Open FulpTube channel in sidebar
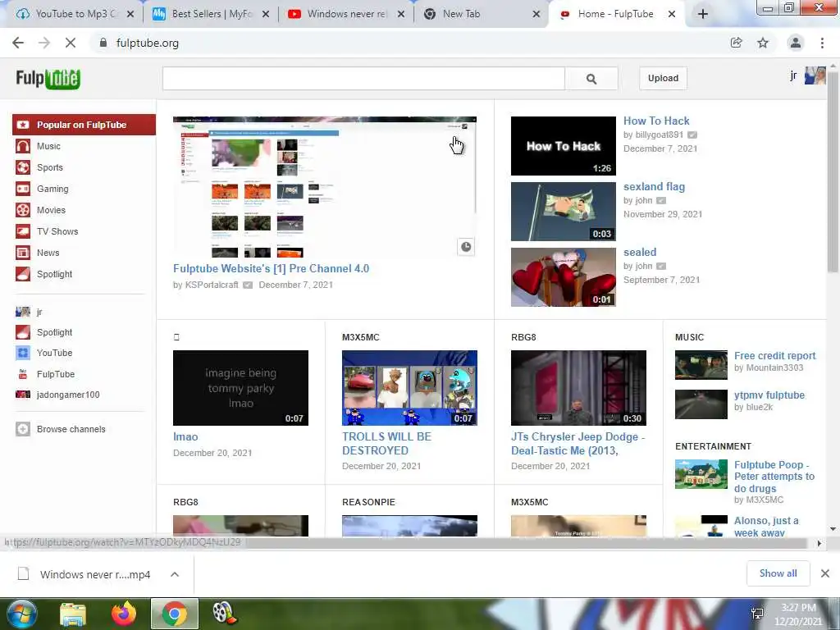Image resolution: width=840 pixels, height=630 pixels. [55, 374]
